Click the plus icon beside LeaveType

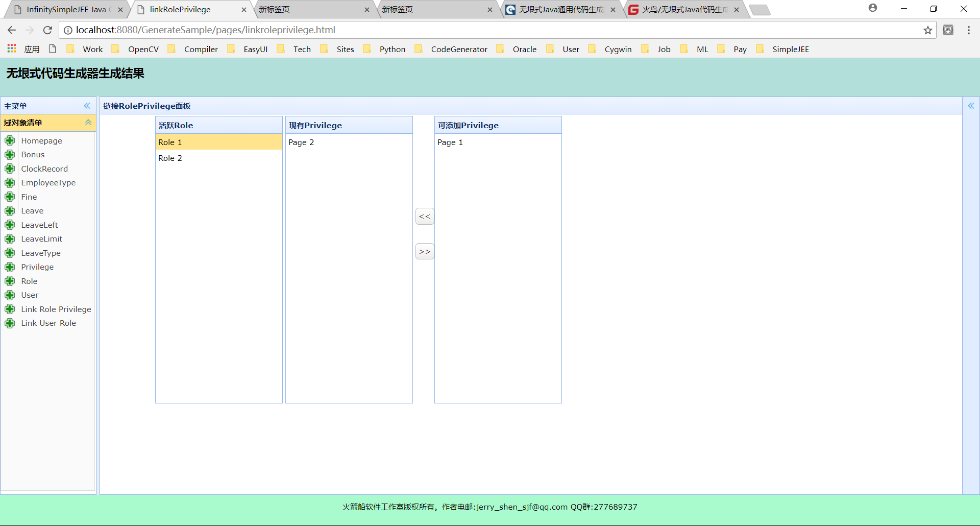[x=10, y=253]
